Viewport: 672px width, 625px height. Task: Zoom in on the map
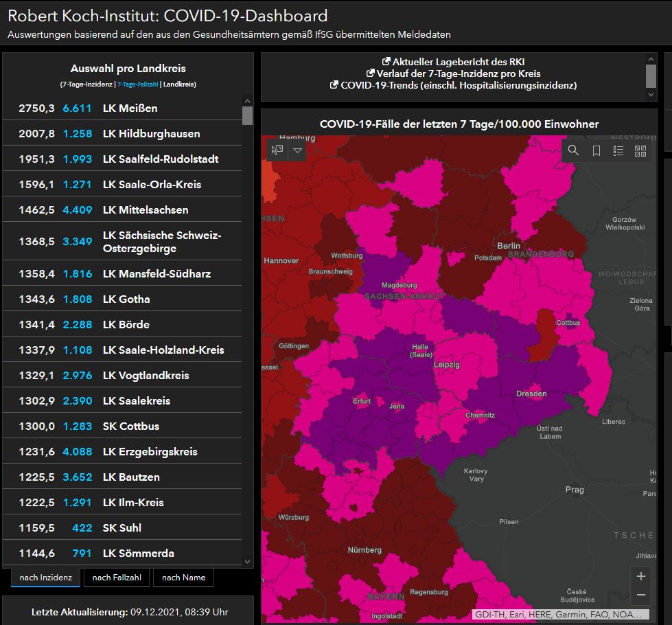point(640,576)
